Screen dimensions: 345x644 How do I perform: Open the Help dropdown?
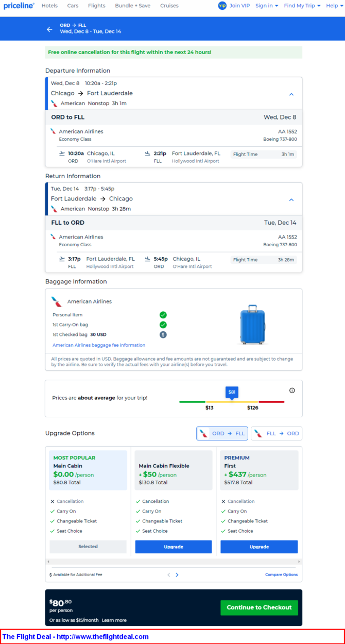pos(334,6)
